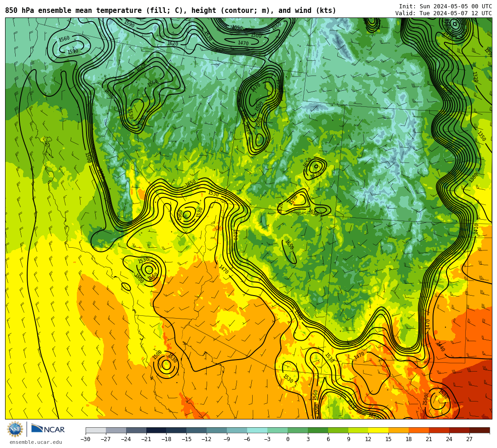Click the Init: Sun 2024-05-05 00 UTC text
Image resolution: width=497 pixels, height=448 pixels.
point(445,6)
